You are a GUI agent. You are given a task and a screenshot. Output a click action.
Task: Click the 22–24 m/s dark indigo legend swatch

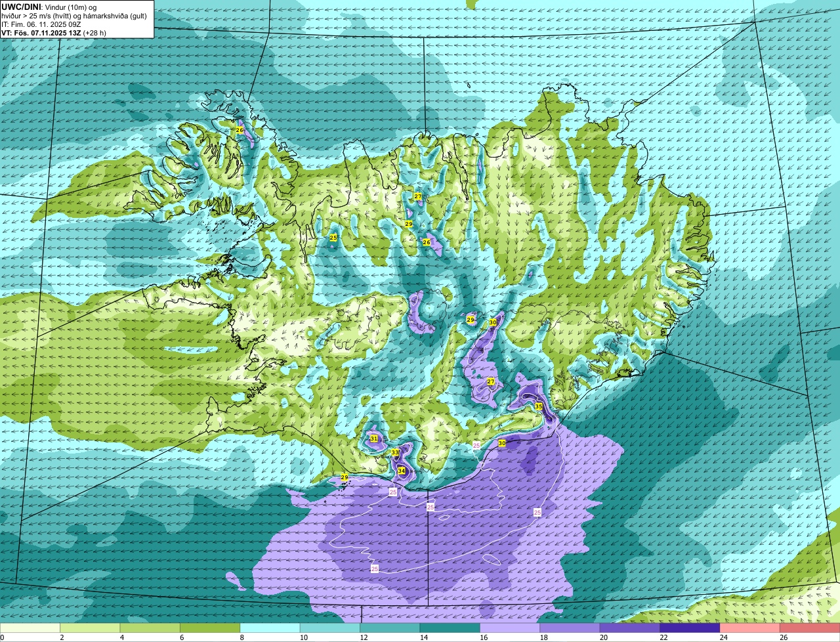690,628
